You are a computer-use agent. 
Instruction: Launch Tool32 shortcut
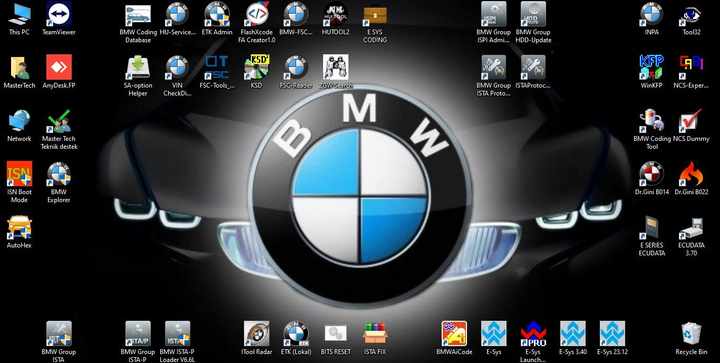click(691, 18)
